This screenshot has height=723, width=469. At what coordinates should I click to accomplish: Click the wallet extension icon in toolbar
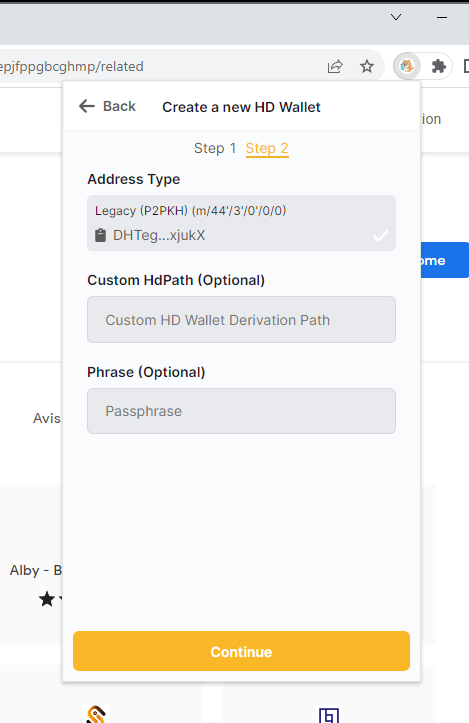[x=407, y=66]
